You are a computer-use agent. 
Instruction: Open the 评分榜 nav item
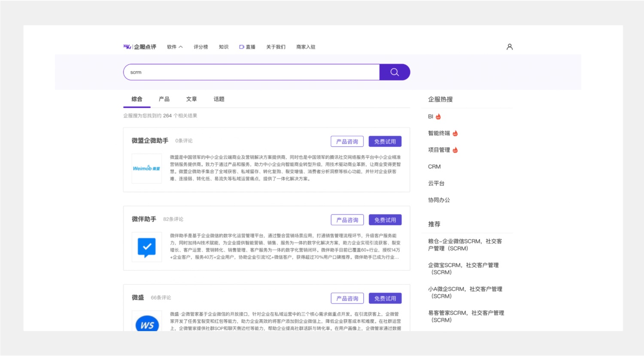click(x=200, y=47)
